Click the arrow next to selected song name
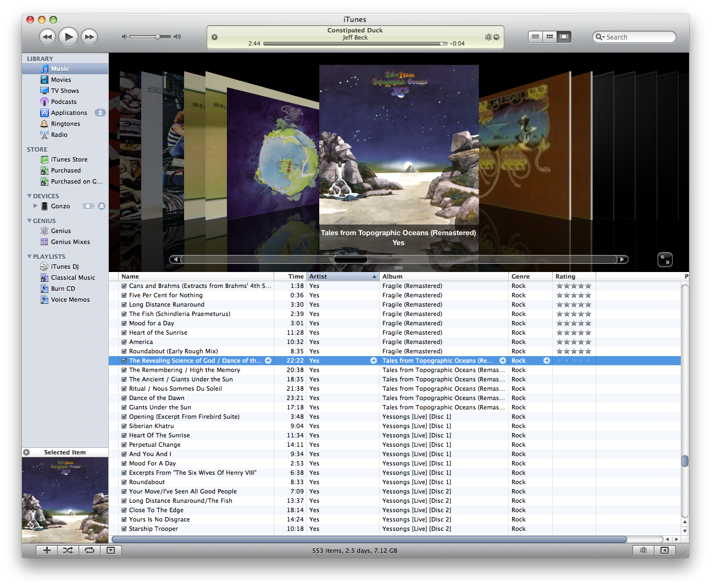The image size is (711, 588). pyautogui.click(x=268, y=360)
